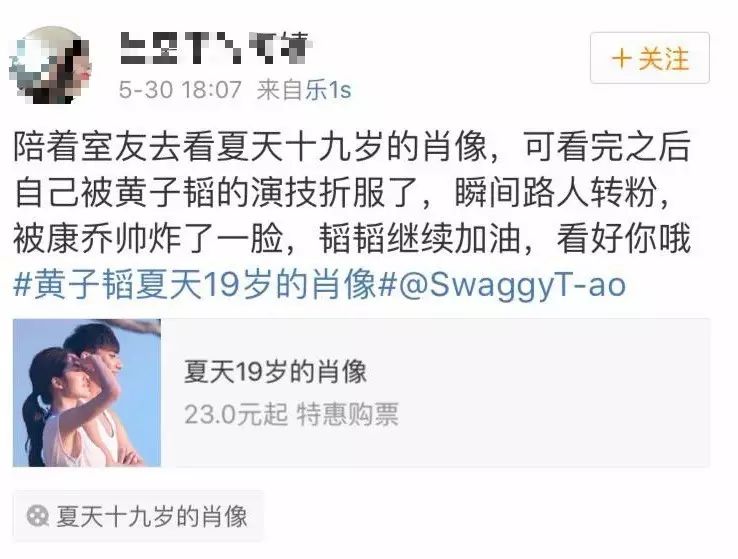
Task: Tap the orange plus icon beside 关注
Action: [621, 59]
